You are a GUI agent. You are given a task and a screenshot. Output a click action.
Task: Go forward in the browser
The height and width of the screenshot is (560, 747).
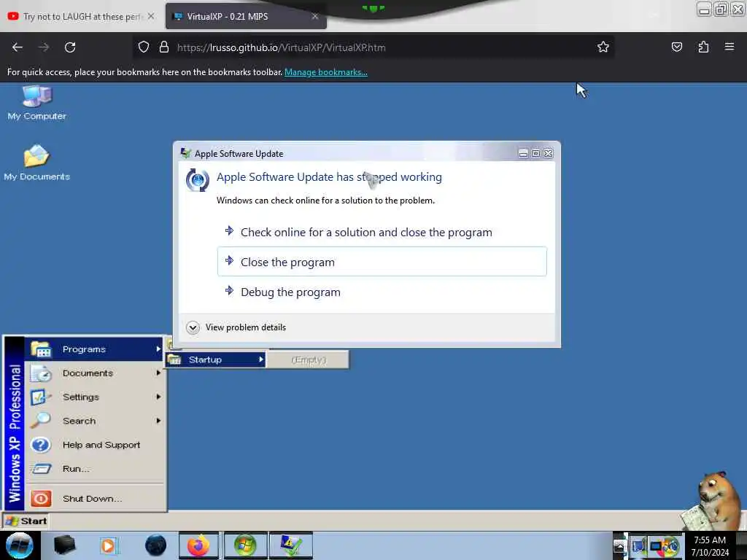[44, 47]
